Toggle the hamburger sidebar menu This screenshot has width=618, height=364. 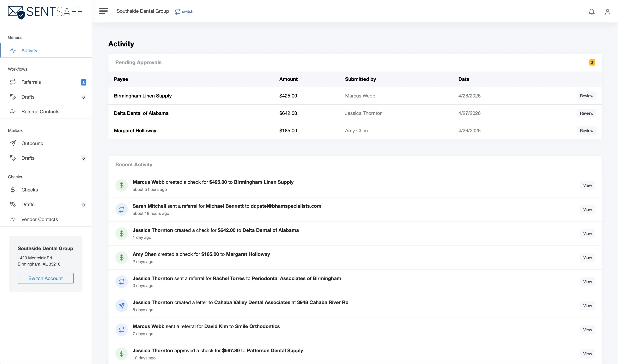103,11
